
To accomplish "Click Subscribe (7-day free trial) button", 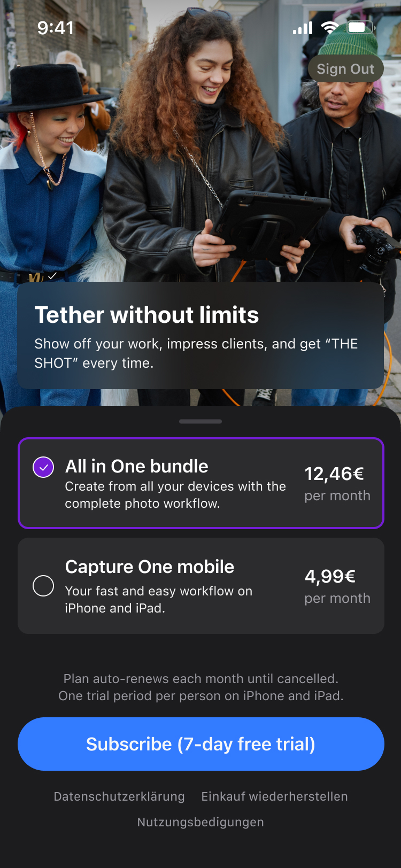I will pos(201,744).
